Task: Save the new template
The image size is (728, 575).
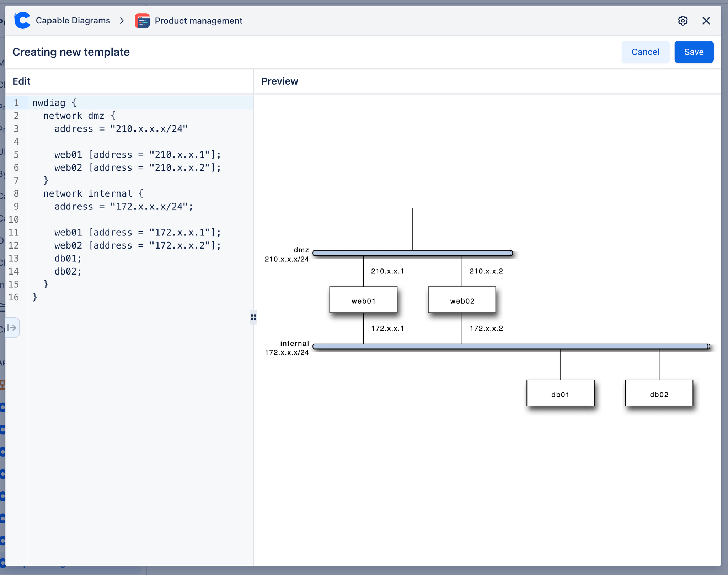Action: click(x=694, y=52)
